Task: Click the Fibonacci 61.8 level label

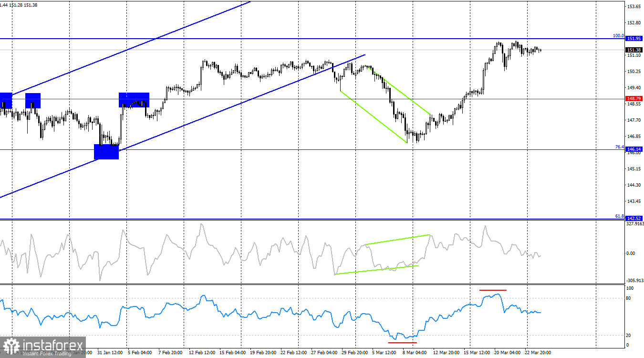Action: [620, 216]
